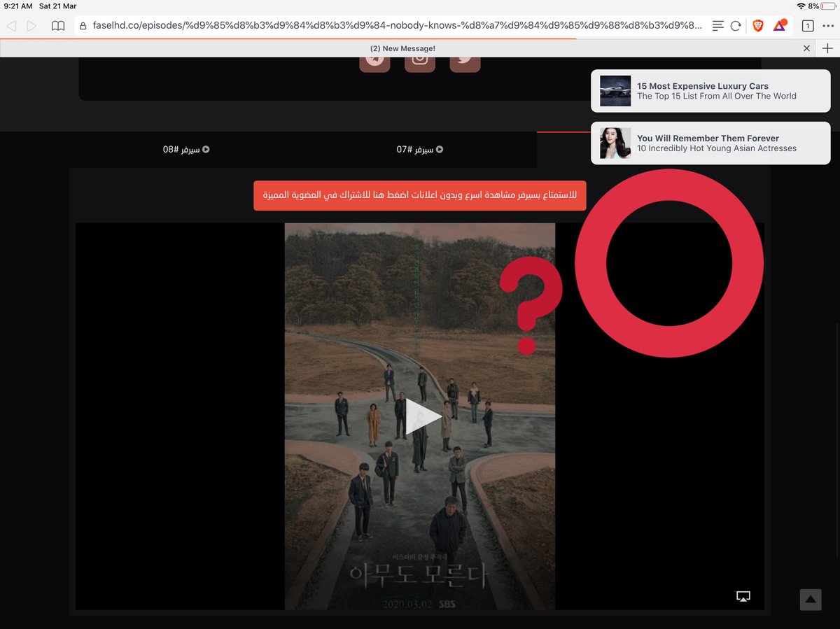Open "15 Most Expensive Luxury Cars" ad
Image resolution: width=840 pixels, height=629 pixels.
click(x=710, y=91)
